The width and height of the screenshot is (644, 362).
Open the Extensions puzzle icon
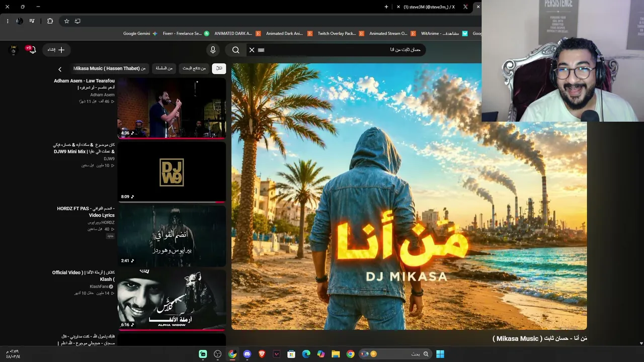tap(50, 21)
